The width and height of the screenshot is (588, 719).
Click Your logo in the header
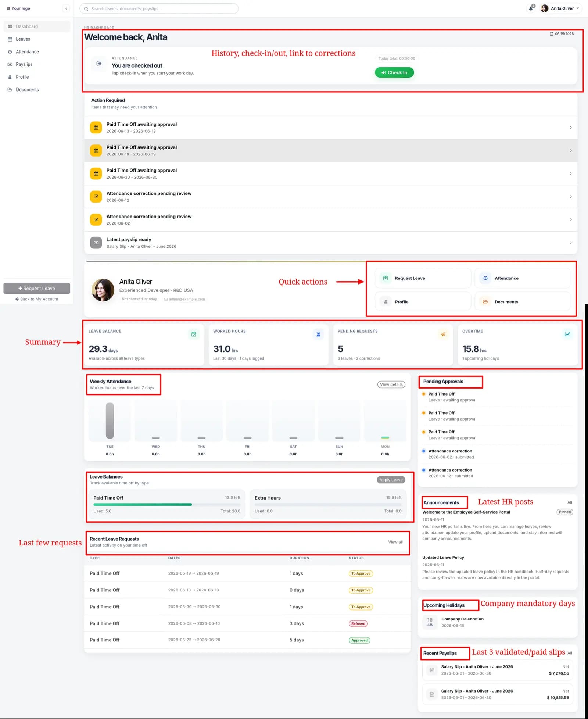(18, 8)
